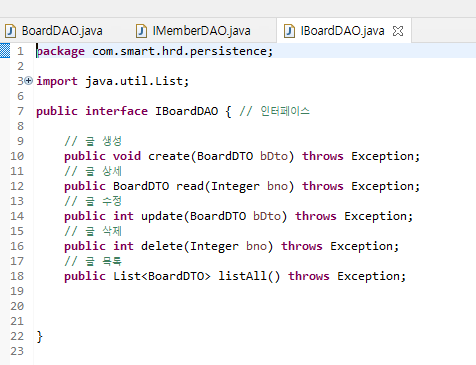Click the marker in the ruler beside line 1

5,51
